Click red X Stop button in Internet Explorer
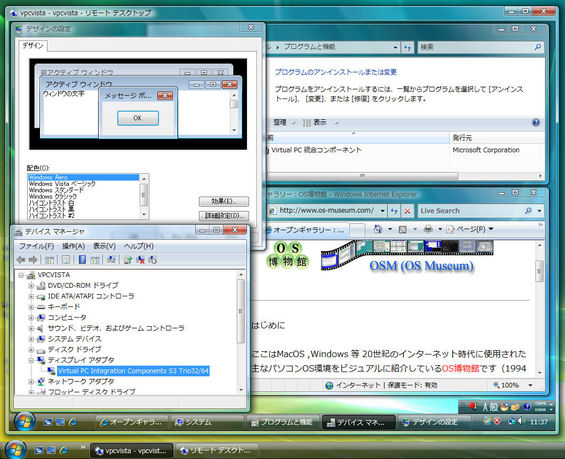The height and width of the screenshot is (459, 565). (407, 211)
